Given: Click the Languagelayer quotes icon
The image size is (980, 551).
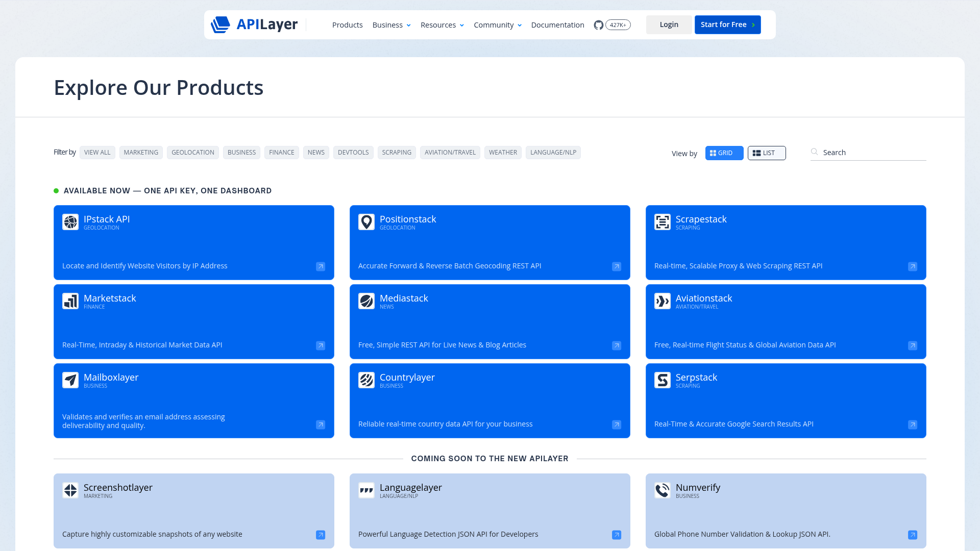Looking at the screenshot, I should point(366,490).
